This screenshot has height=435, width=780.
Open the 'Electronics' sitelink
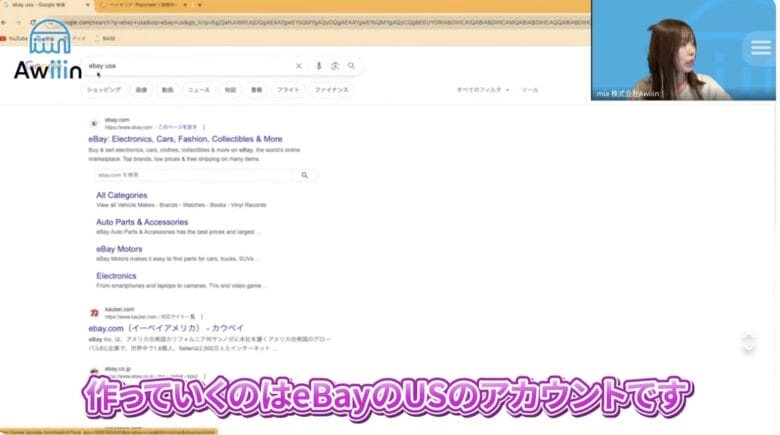(x=116, y=276)
